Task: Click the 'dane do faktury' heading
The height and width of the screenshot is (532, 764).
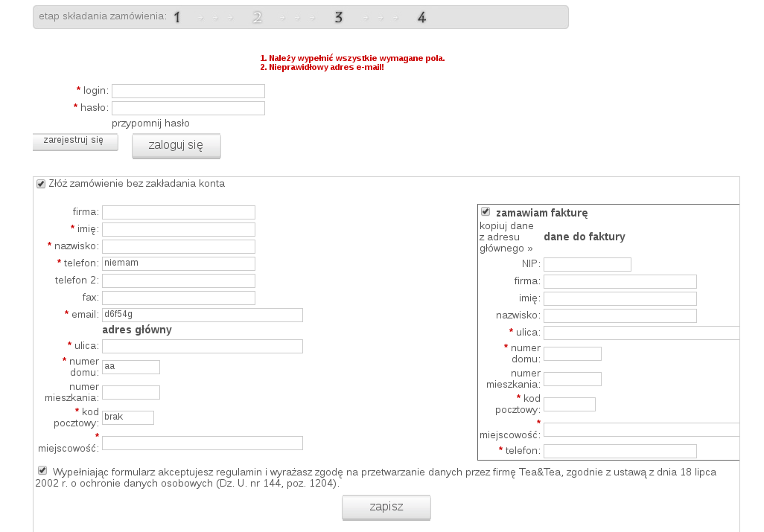Action: pos(585,237)
